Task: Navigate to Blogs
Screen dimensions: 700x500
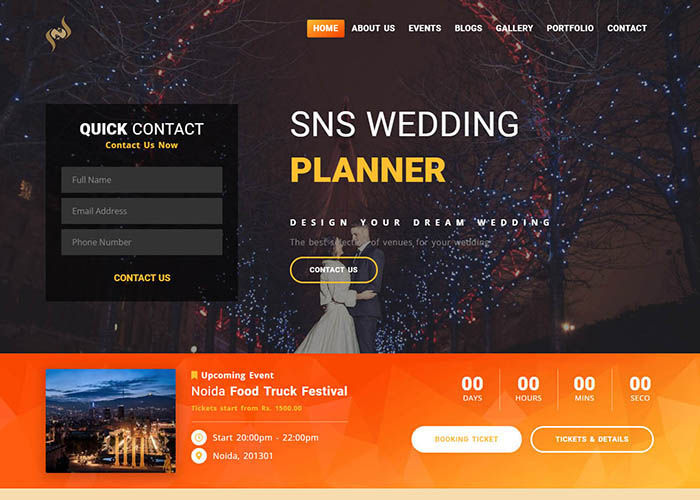Action: (x=468, y=28)
